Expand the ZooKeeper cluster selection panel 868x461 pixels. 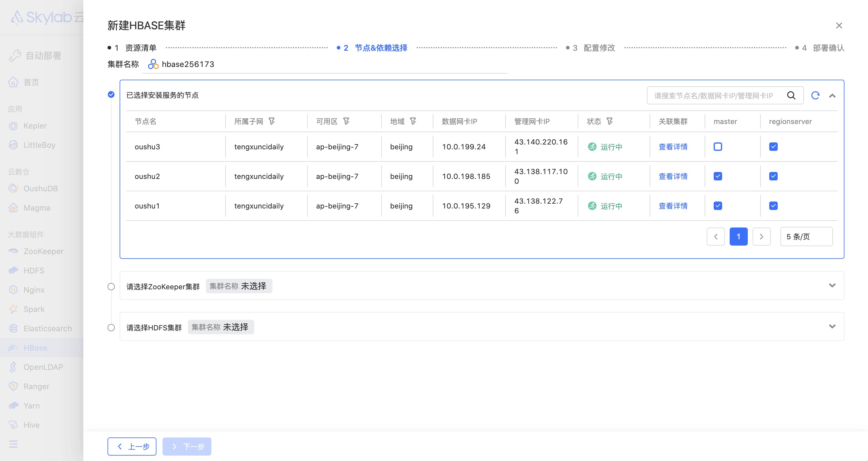(832, 286)
